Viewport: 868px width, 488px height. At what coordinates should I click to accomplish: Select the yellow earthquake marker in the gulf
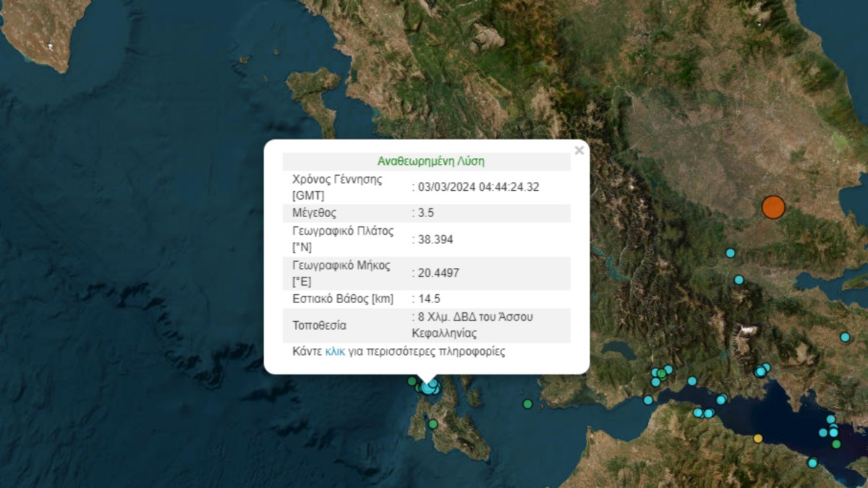[758, 438]
